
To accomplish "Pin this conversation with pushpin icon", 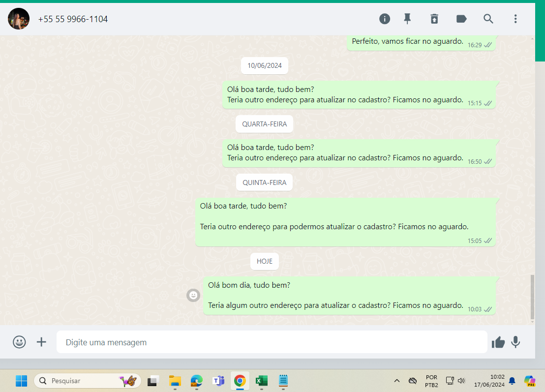I will (x=407, y=19).
